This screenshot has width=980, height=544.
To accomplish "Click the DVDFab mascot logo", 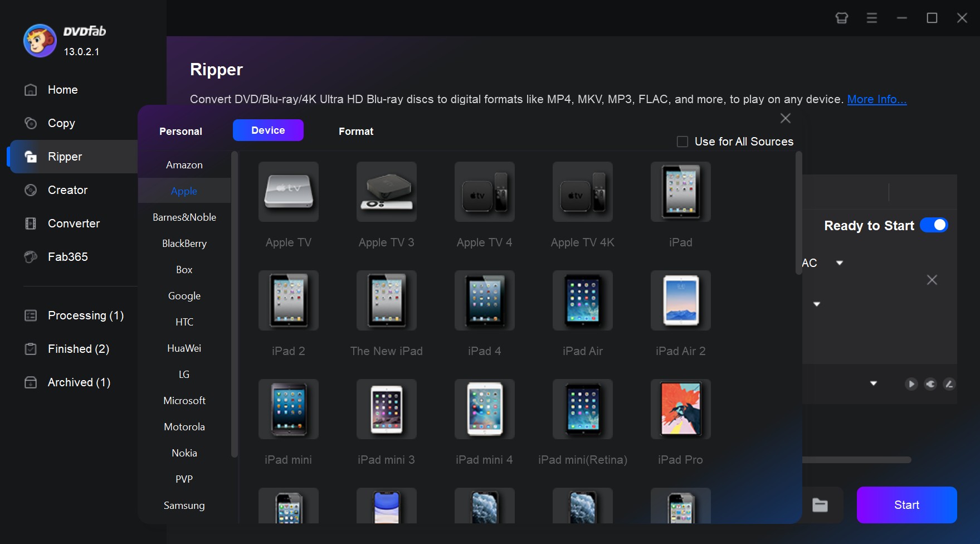I will click(40, 41).
